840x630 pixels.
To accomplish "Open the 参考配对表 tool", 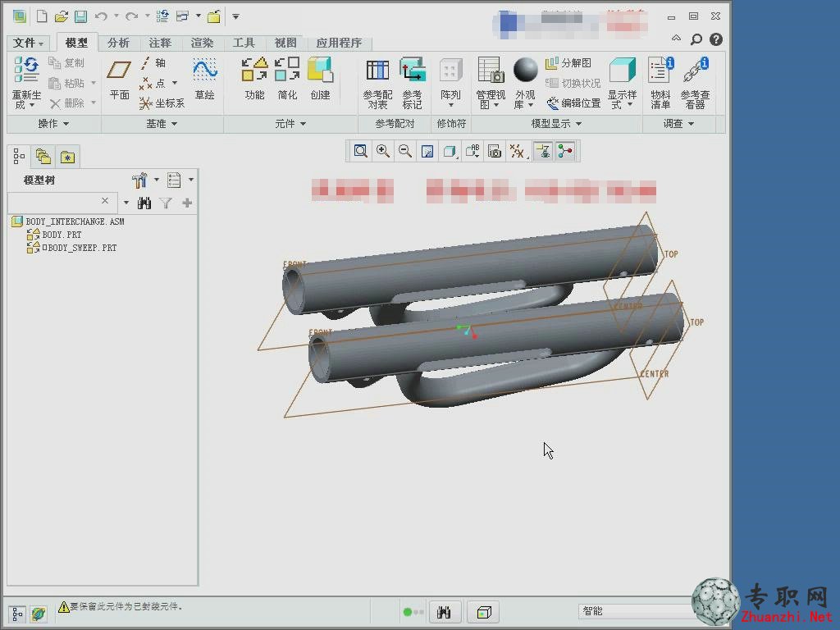I will [x=377, y=84].
